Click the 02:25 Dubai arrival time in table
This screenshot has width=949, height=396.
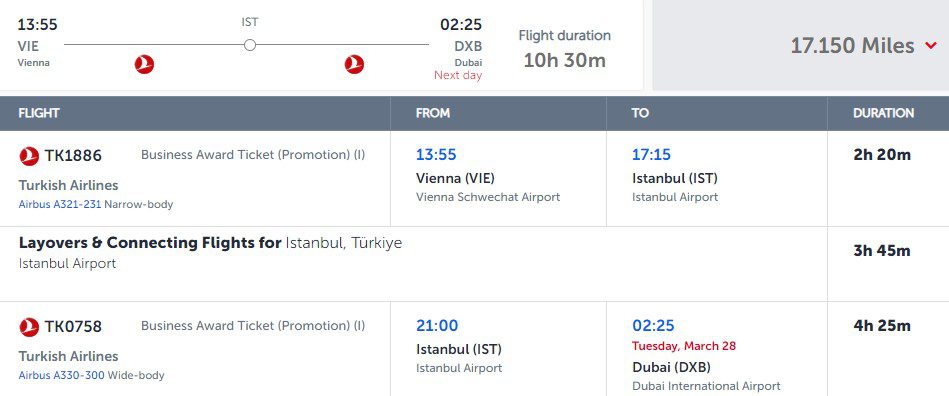653,326
